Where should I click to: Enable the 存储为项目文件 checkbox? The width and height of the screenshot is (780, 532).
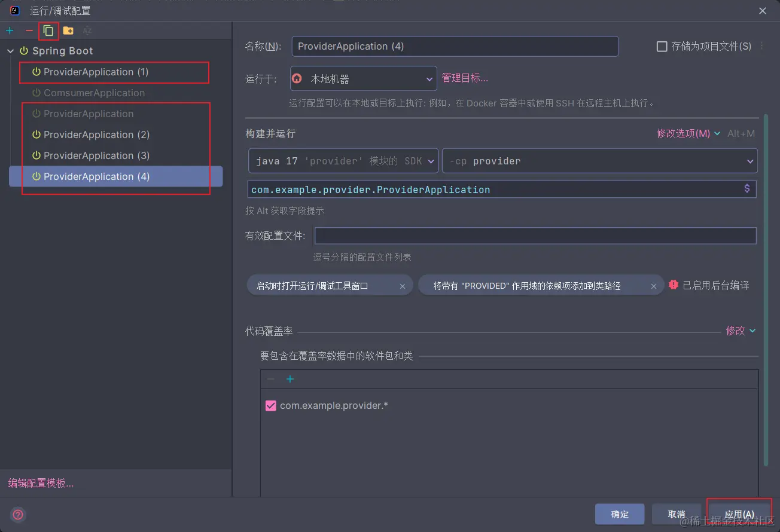(x=662, y=47)
